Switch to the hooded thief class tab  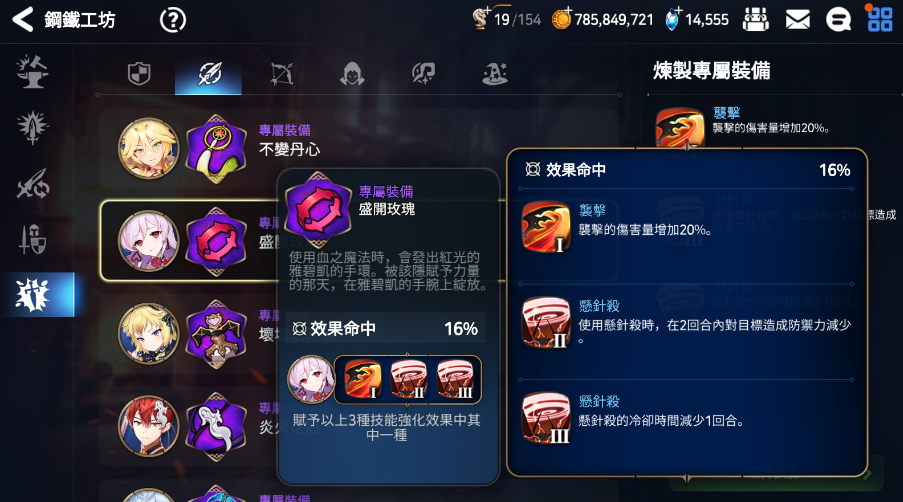(352, 74)
